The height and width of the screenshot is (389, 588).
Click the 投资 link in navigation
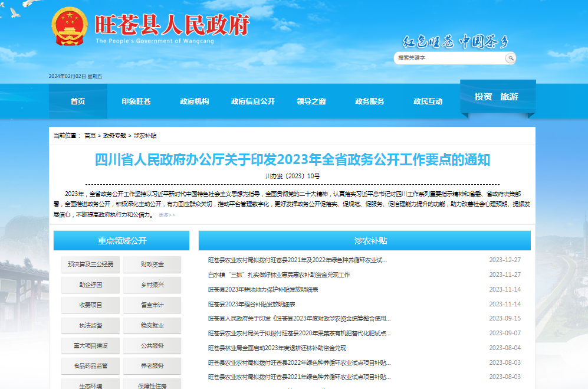click(483, 97)
